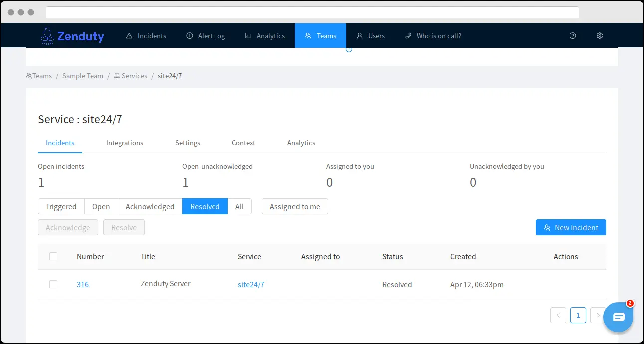Open the help question mark icon in navbar
Screen dimensions: 644x344
pos(573,36)
